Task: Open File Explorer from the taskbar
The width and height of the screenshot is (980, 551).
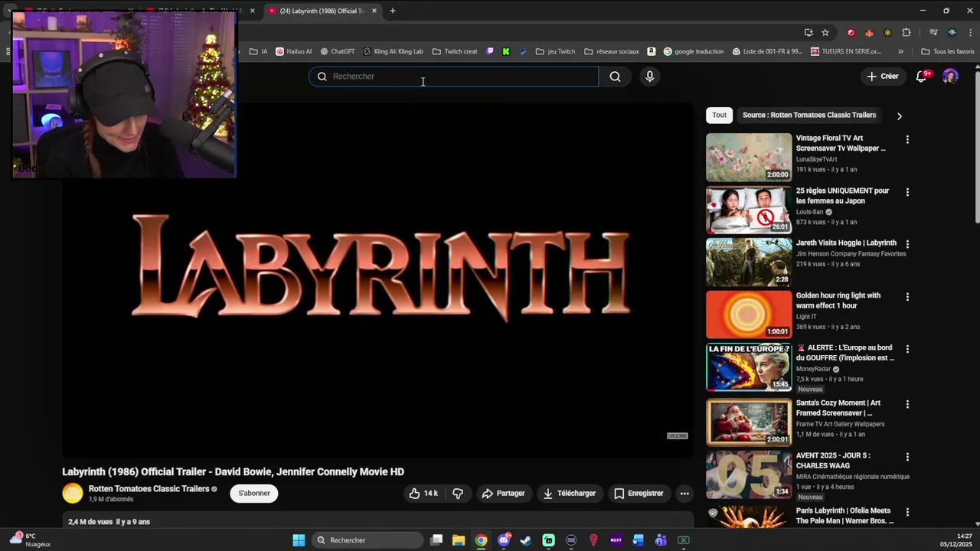Action: (458, 540)
